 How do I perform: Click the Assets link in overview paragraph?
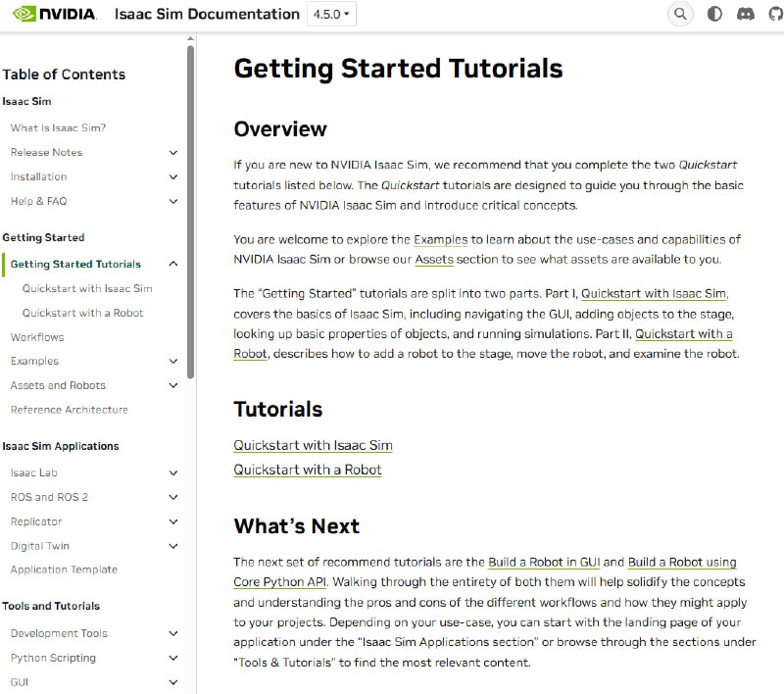pyautogui.click(x=434, y=260)
